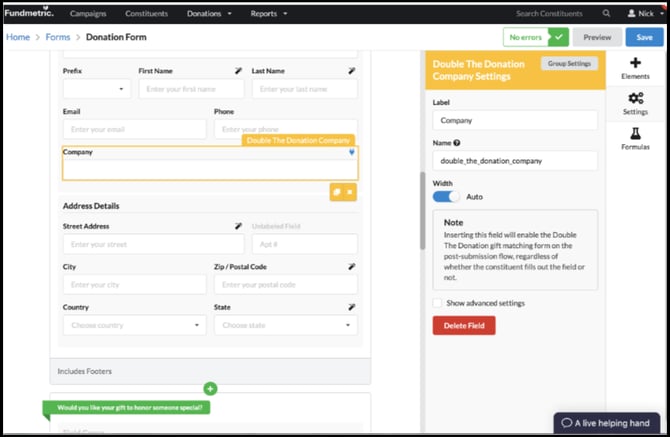Image resolution: width=670 pixels, height=437 pixels.
Task: Click the duplicate icon below Company field
Action: click(337, 191)
